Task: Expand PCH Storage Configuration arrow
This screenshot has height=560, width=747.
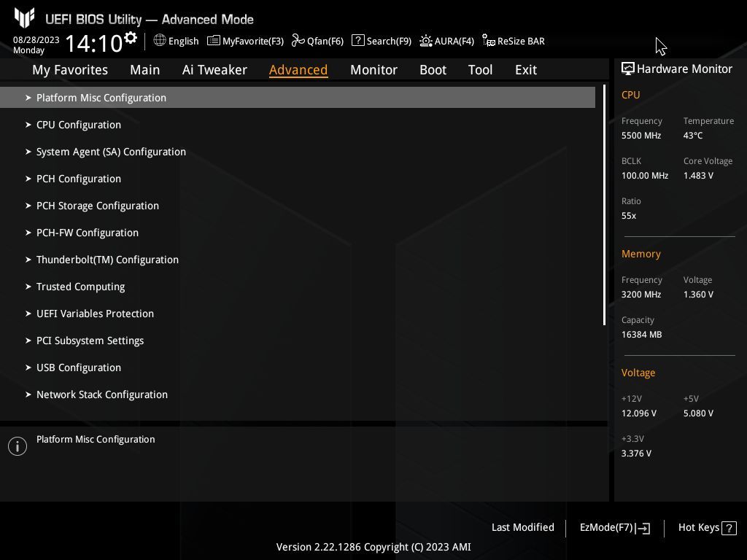Action: [28, 206]
